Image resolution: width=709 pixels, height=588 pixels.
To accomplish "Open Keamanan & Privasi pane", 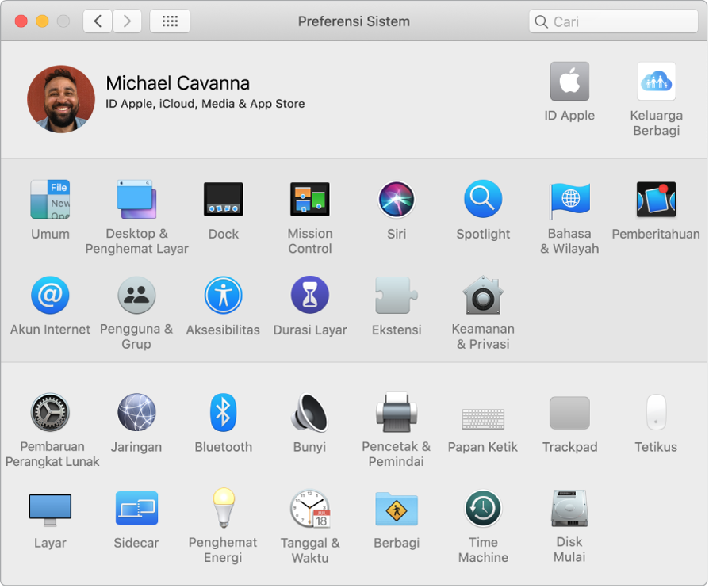I will [x=483, y=296].
